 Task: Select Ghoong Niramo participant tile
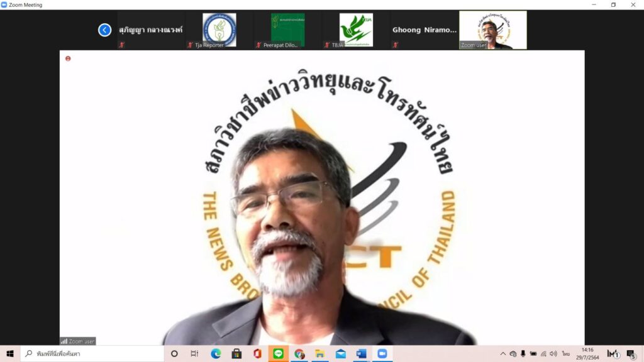[424, 30]
